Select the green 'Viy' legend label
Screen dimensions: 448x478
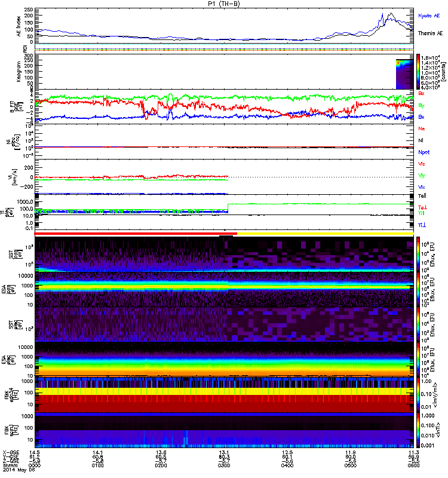[422, 176]
